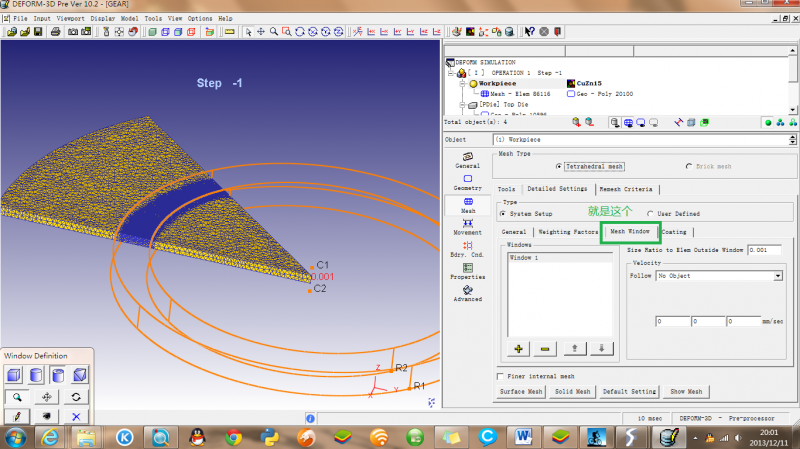
Task: Remove mesh window with minus button
Action: pyautogui.click(x=545, y=348)
